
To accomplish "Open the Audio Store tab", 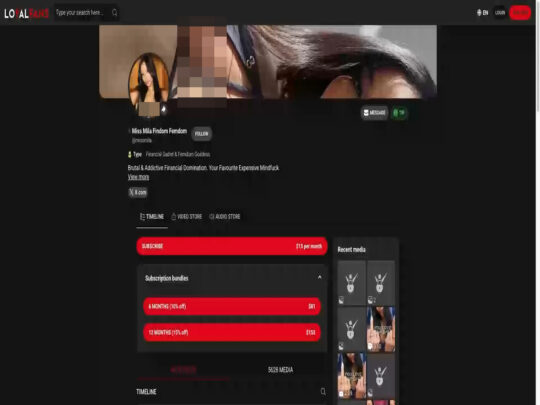I will (x=225, y=217).
